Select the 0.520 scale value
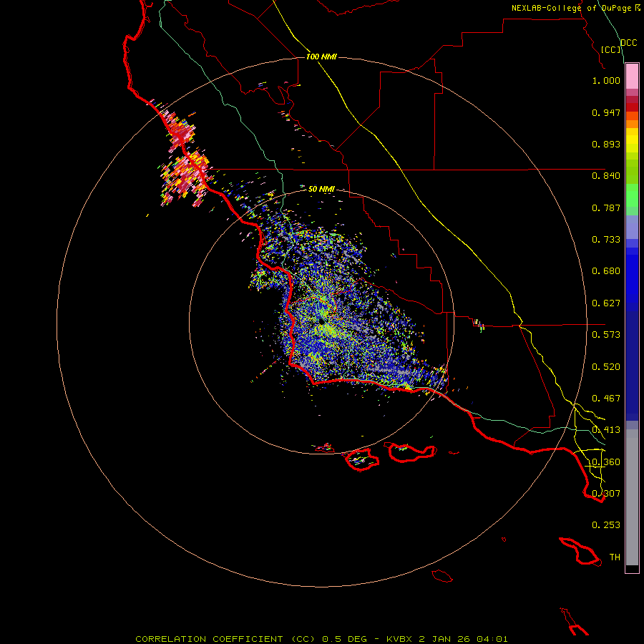Image resolution: width=644 pixels, height=644 pixels. (x=606, y=367)
